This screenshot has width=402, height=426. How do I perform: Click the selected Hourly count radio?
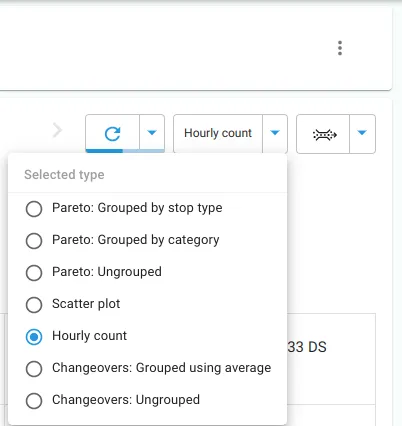(34, 337)
